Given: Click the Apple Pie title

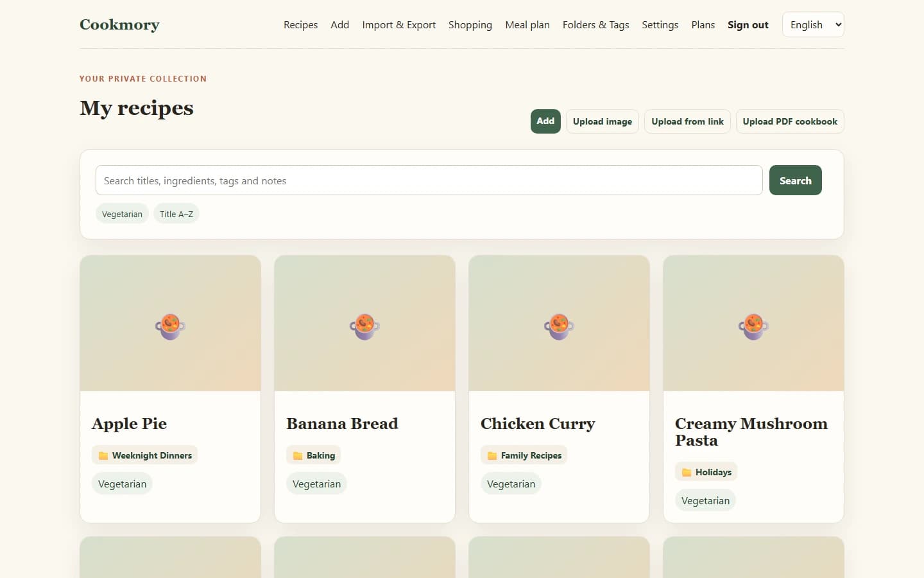Looking at the screenshot, I should pyautogui.click(x=129, y=424).
